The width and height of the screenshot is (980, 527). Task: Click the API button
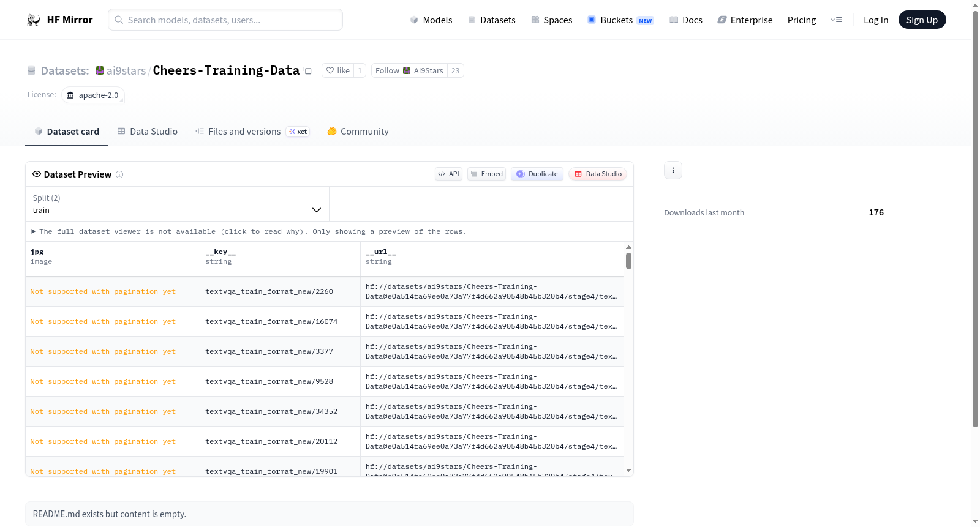pyautogui.click(x=448, y=174)
